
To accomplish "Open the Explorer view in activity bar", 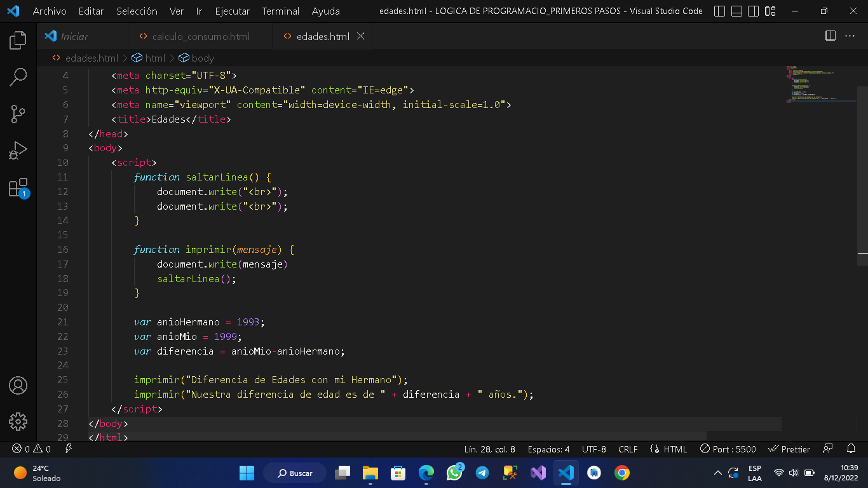I will coord(18,41).
